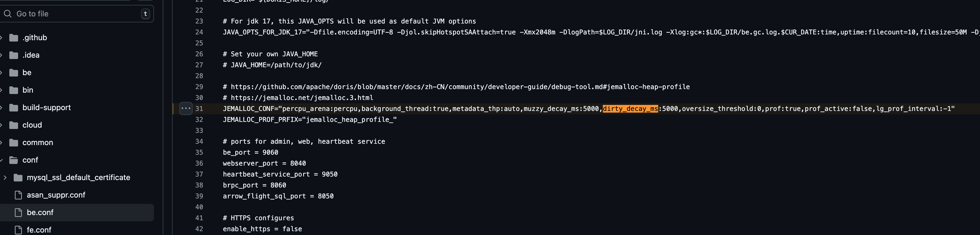Open line 31 actions ellipsis menu
The width and height of the screenshot is (980, 235).
186,108
